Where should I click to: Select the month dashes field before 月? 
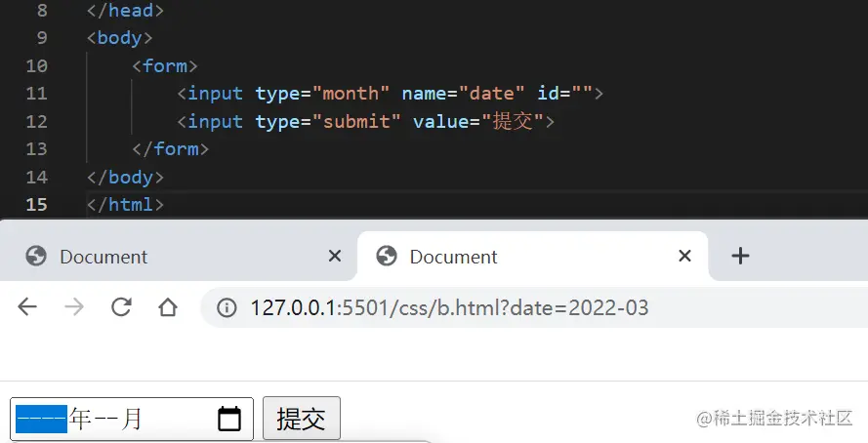pyautogui.click(x=106, y=419)
